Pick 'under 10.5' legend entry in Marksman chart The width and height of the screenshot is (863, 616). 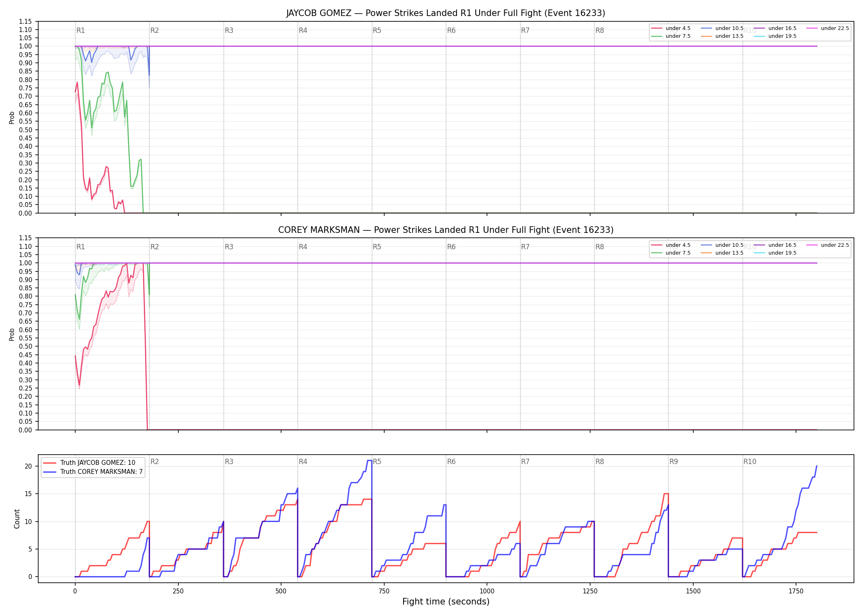722,245
